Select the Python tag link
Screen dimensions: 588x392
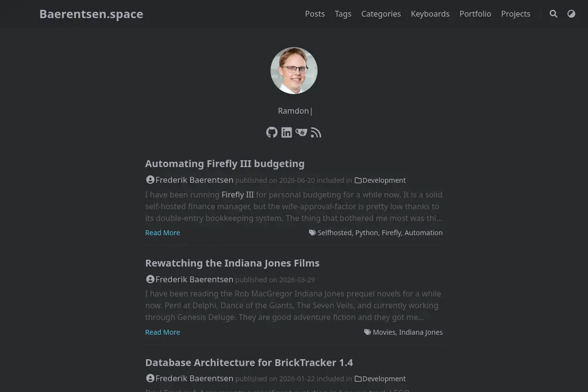367,233
